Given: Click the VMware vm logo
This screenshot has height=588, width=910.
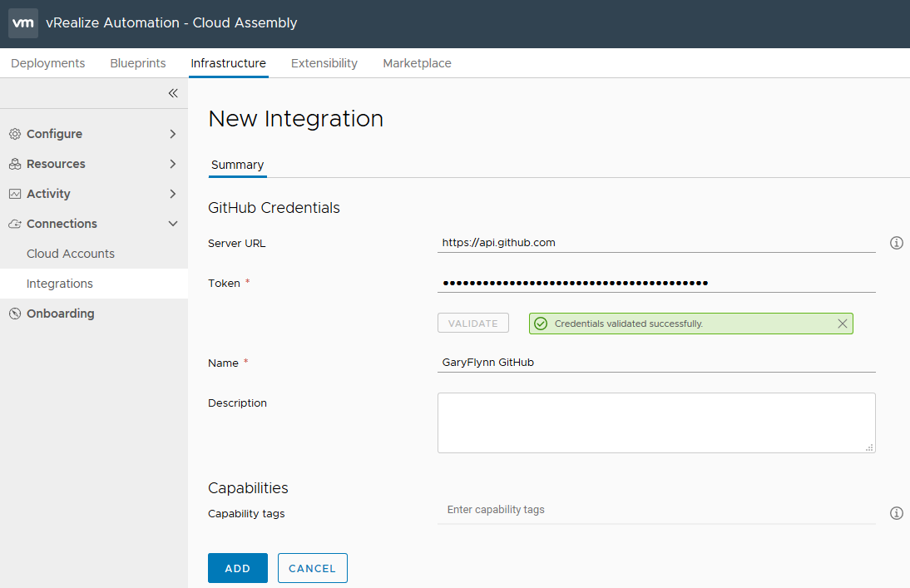Looking at the screenshot, I should point(23,23).
